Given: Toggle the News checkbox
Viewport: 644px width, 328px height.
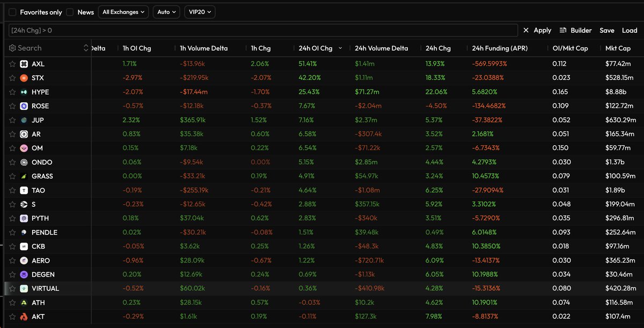Looking at the screenshot, I should 70,12.
